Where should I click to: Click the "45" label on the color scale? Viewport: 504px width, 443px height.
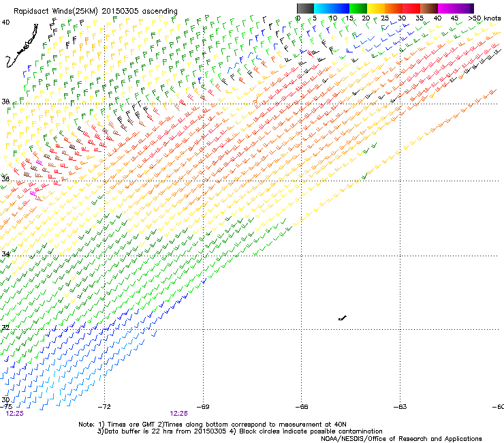(454, 18)
